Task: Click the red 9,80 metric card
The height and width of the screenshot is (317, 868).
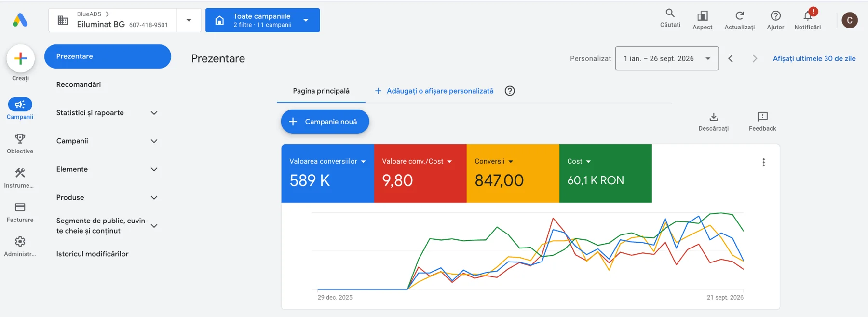Action: click(420, 173)
